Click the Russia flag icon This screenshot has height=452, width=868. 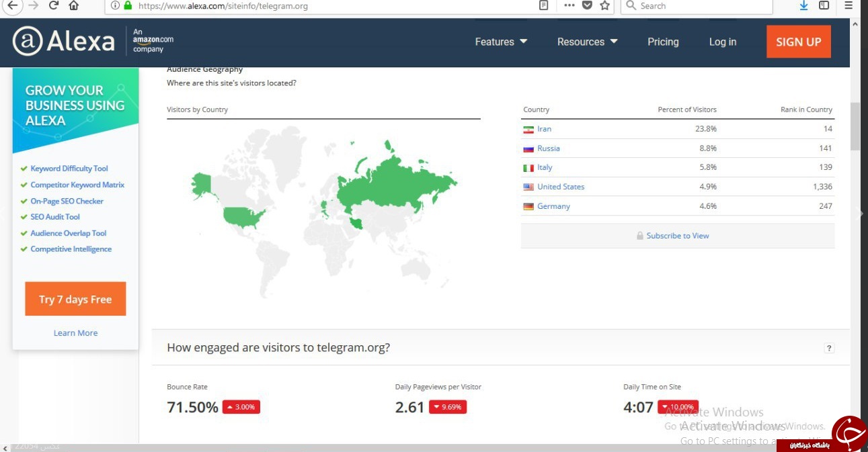pyautogui.click(x=528, y=148)
